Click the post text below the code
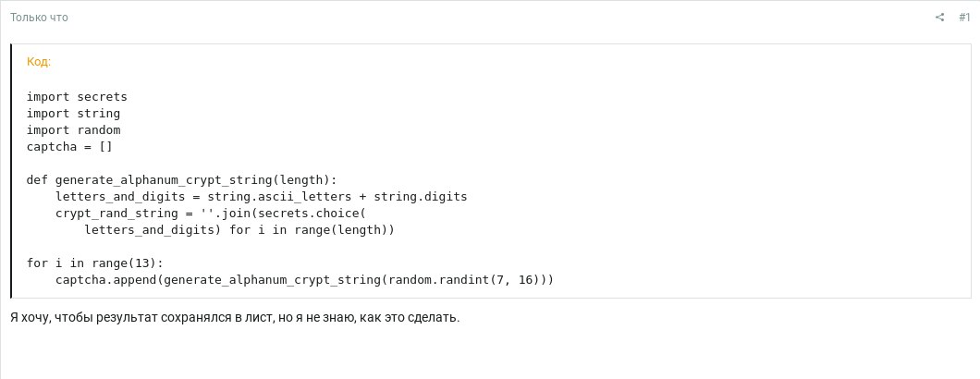Viewport: 980px width, 379px height. tap(235, 318)
